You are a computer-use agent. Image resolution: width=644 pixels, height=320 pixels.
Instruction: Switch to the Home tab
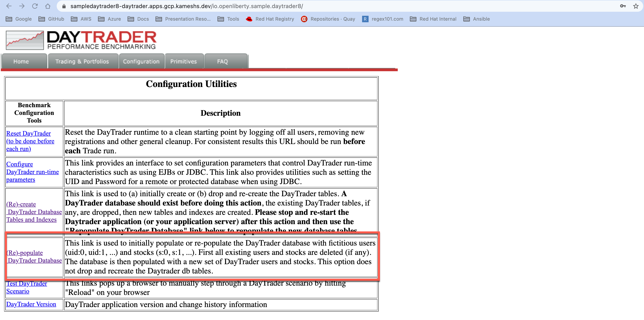[24, 61]
